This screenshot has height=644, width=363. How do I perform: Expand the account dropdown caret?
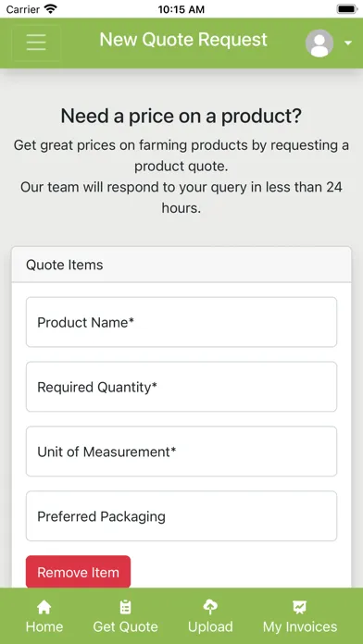348,43
